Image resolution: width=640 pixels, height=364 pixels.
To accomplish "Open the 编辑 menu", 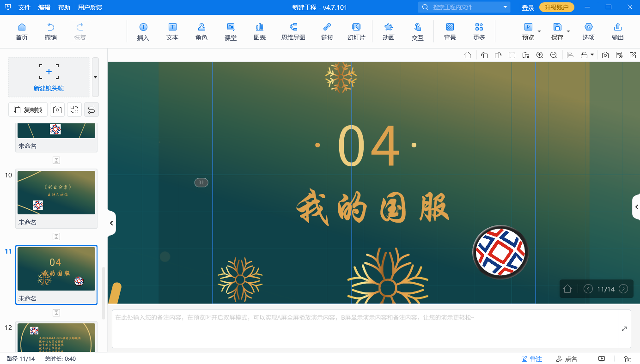I will point(44,7).
